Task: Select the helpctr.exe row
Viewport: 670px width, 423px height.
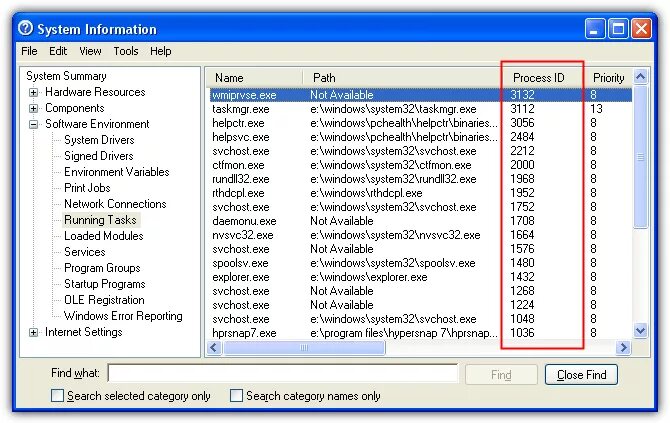Action: [420, 123]
